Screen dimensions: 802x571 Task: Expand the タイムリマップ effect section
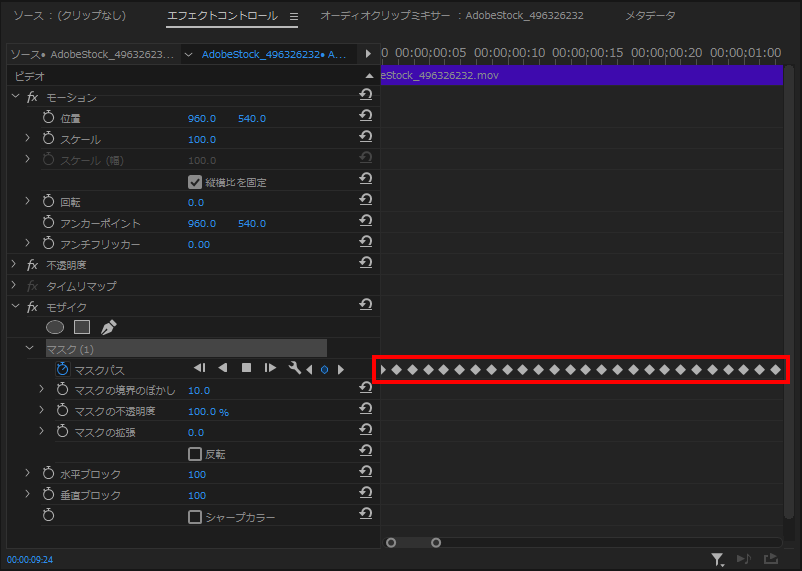point(14,285)
